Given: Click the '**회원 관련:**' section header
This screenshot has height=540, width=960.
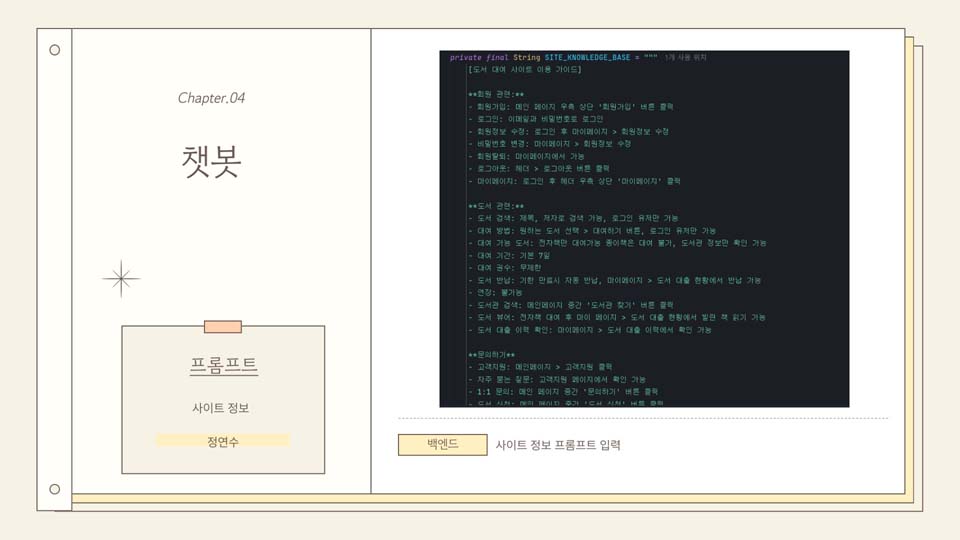Looking at the screenshot, I should pyautogui.click(x=496, y=94).
